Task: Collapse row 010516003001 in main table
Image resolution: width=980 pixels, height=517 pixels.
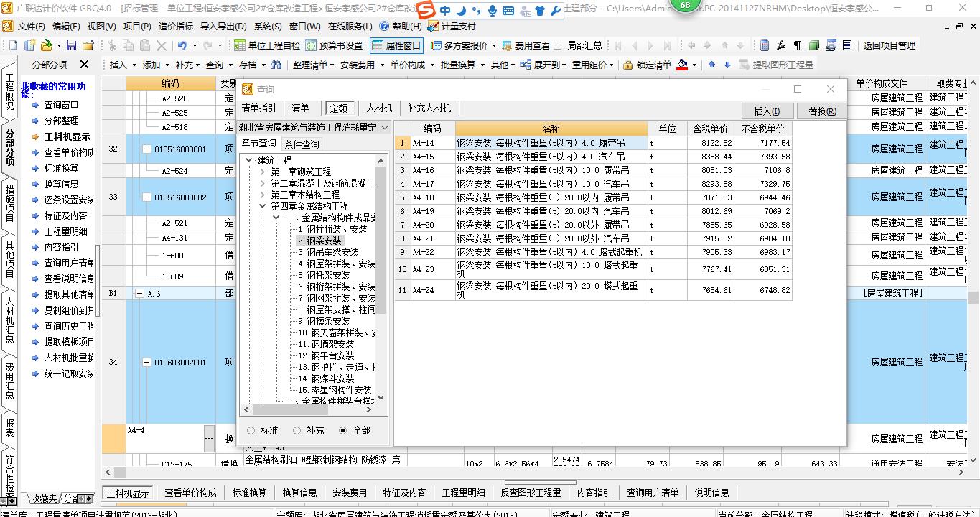Action: click(147, 149)
